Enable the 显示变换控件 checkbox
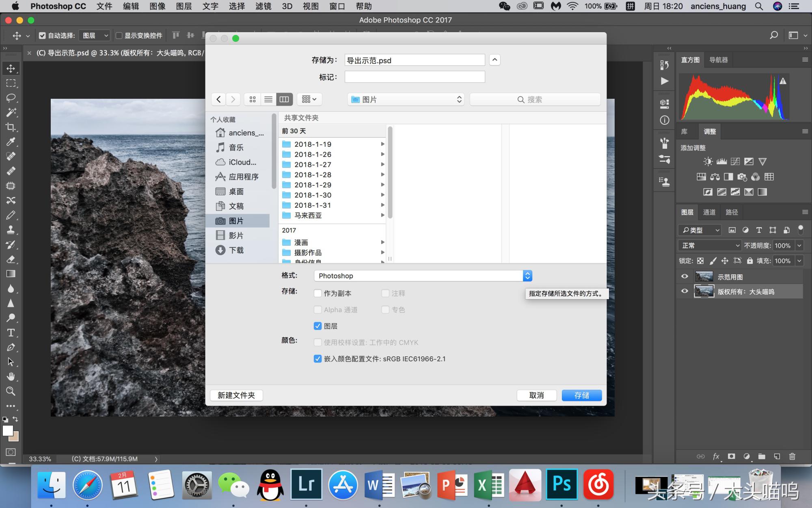The width and height of the screenshot is (812, 508). [119, 35]
